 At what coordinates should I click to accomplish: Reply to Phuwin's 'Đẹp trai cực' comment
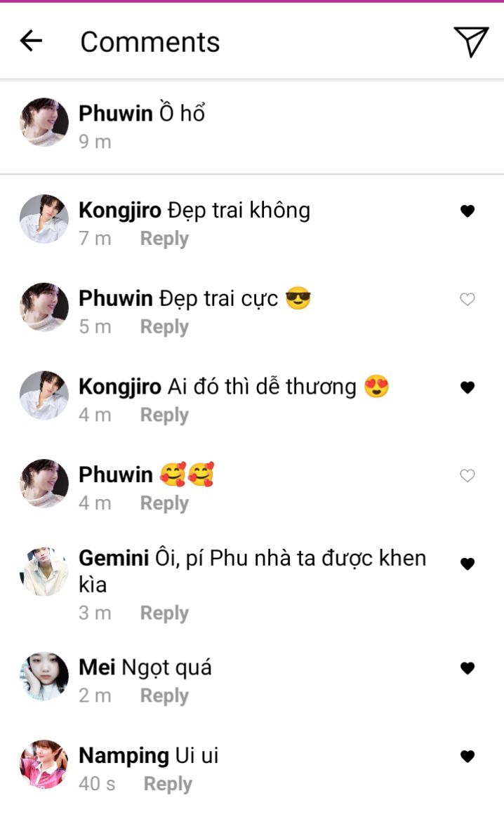coord(164,327)
